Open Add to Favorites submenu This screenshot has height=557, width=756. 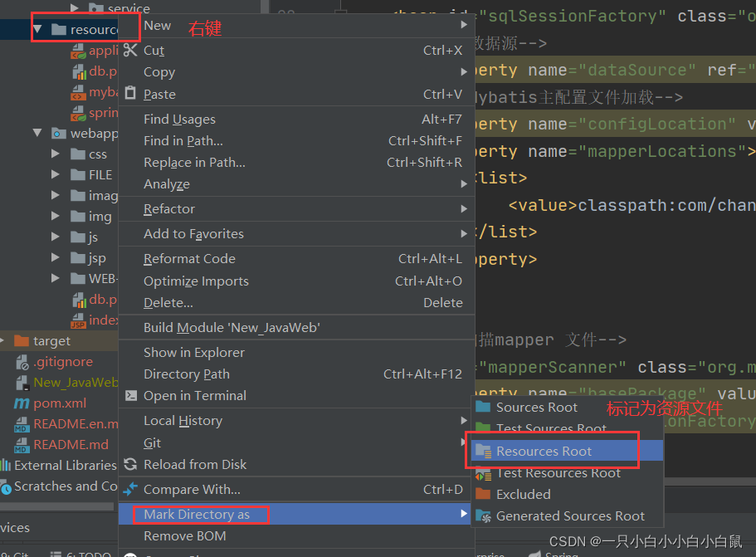tap(296, 234)
